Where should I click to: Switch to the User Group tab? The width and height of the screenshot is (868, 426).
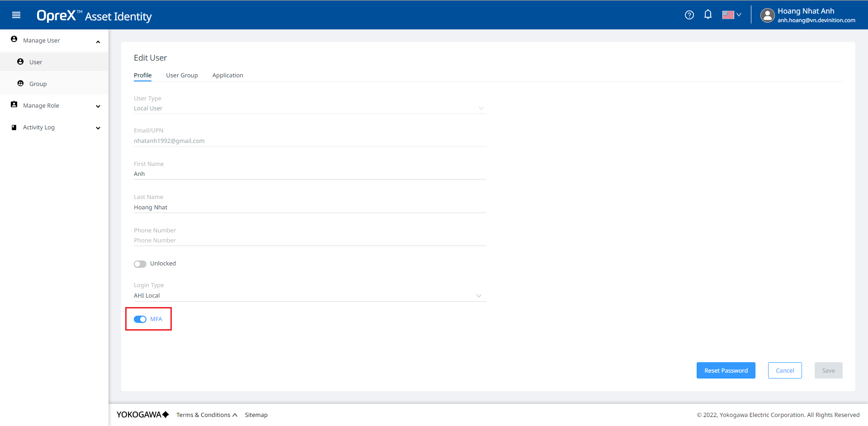(x=182, y=76)
